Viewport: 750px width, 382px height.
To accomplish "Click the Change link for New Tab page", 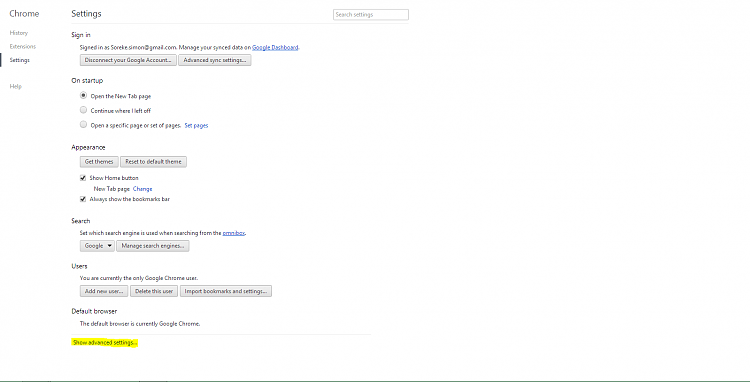I will [143, 189].
